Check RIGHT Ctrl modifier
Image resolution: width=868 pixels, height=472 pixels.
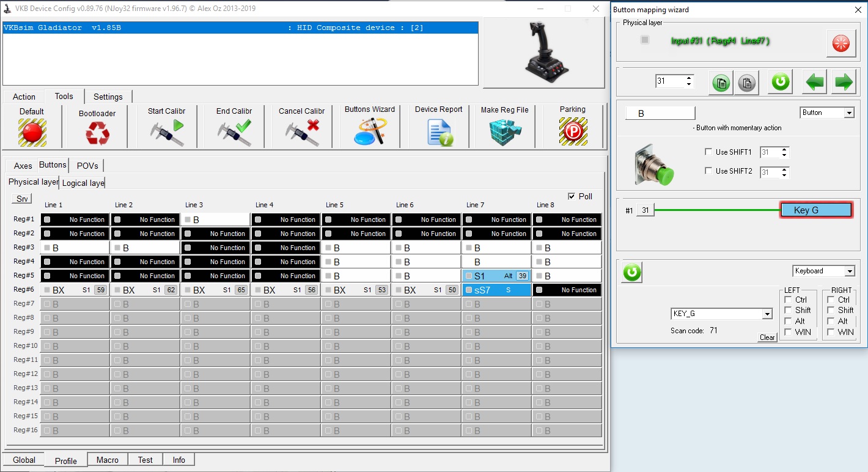point(831,300)
